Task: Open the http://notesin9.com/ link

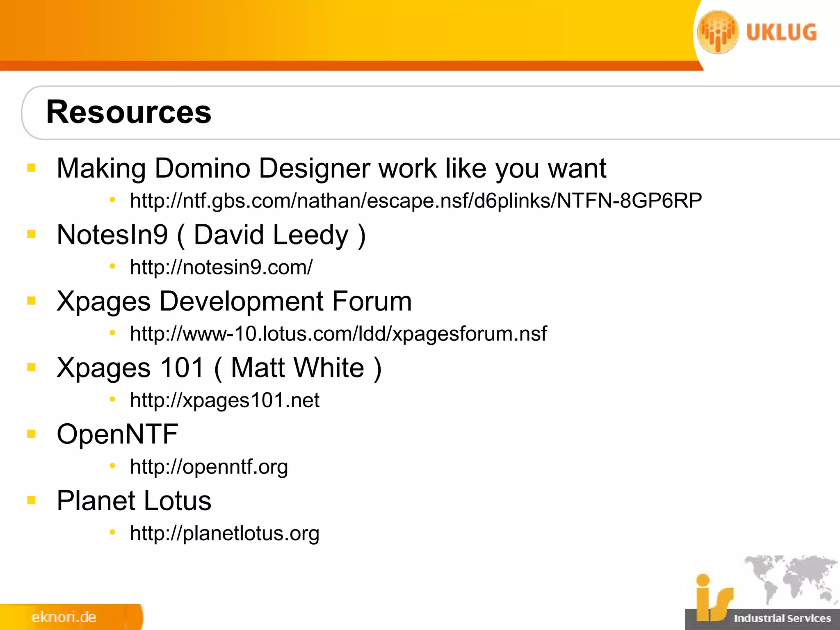Action: 221,267
